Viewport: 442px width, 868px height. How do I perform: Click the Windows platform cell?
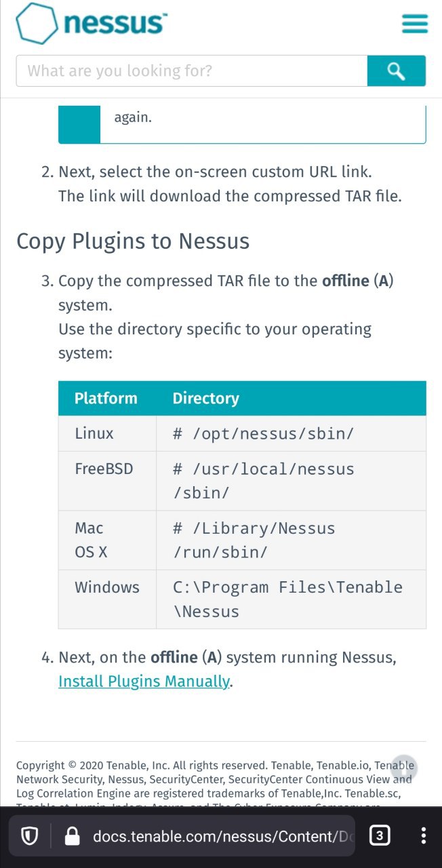pyautogui.click(x=107, y=587)
